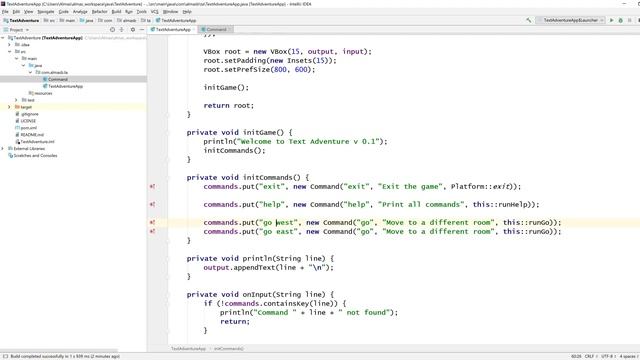Select Command class in project tree
Image resolution: width=640 pixels, height=360 pixels.
click(x=58, y=79)
